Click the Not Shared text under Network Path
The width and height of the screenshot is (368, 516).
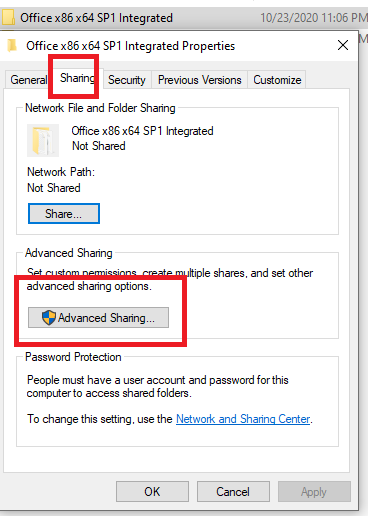click(x=54, y=188)
